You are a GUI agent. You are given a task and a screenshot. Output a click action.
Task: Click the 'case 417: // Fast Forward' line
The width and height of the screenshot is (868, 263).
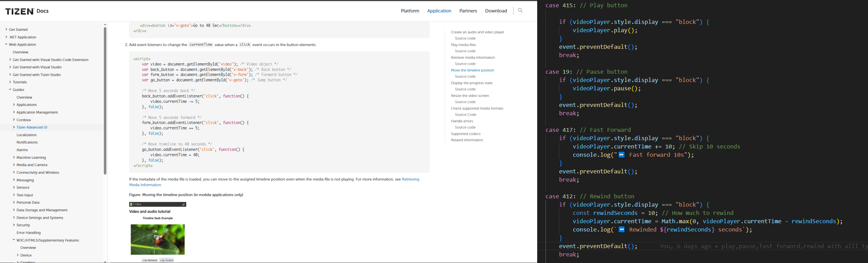coord(588,130)
